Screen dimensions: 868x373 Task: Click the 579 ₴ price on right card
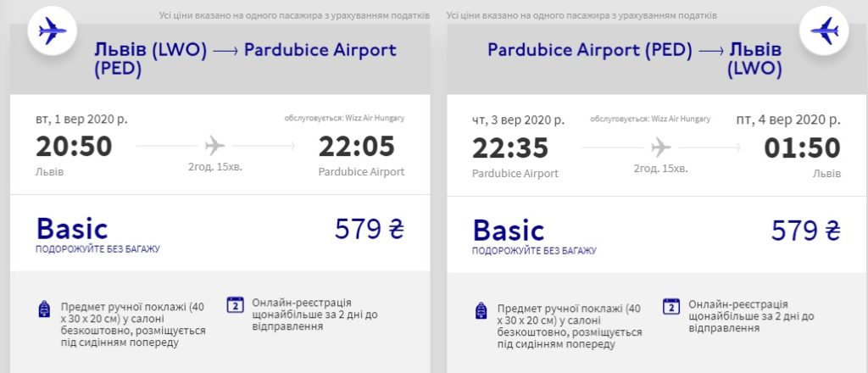[805, 230]
